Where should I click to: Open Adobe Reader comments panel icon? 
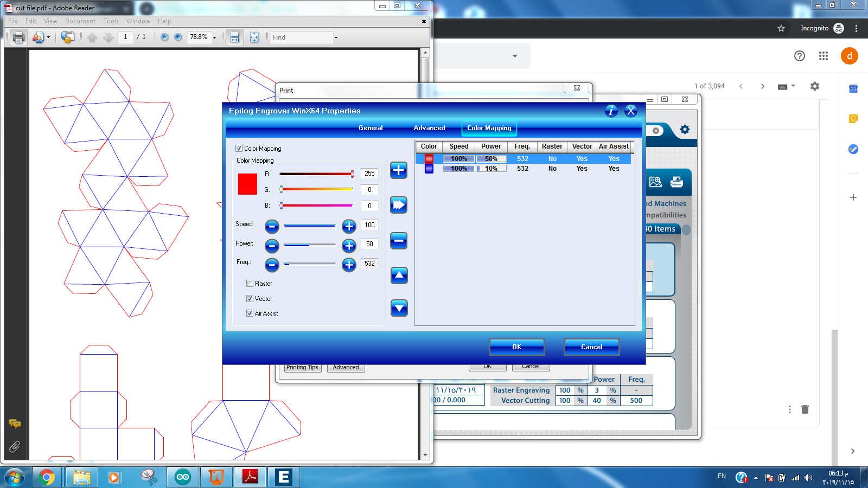click(15, 424)
